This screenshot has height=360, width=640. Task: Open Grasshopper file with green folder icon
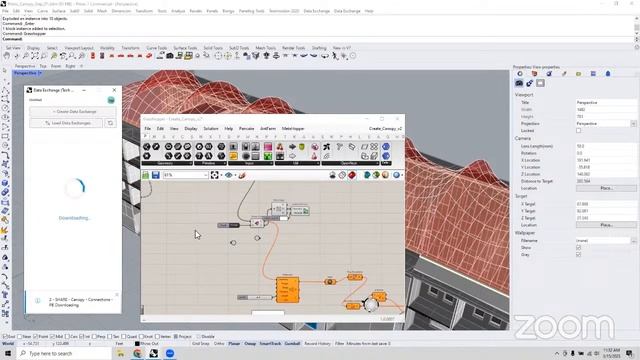145,175
